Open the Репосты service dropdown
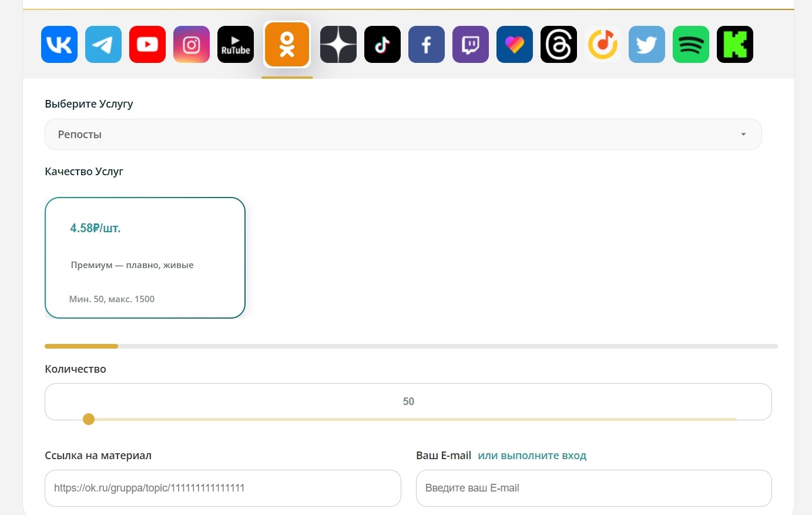Image resolution: width=812 pixels, height=515 pixels. click(x=403, y=134)
